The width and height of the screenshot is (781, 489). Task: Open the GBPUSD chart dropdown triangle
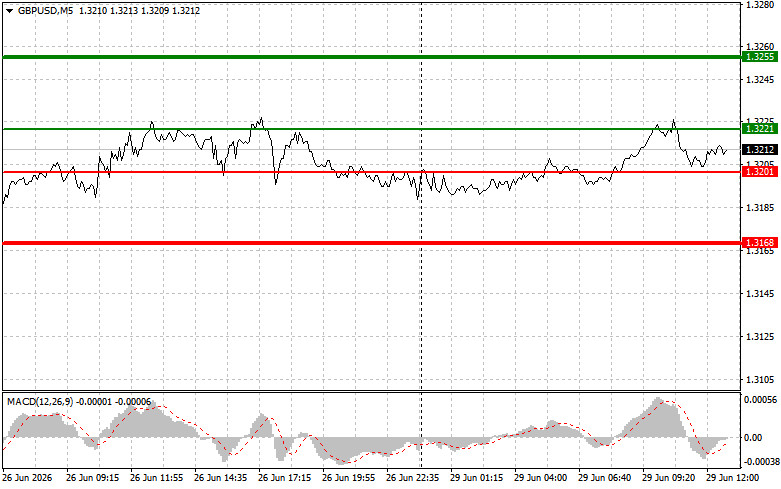tap(9, 11)
